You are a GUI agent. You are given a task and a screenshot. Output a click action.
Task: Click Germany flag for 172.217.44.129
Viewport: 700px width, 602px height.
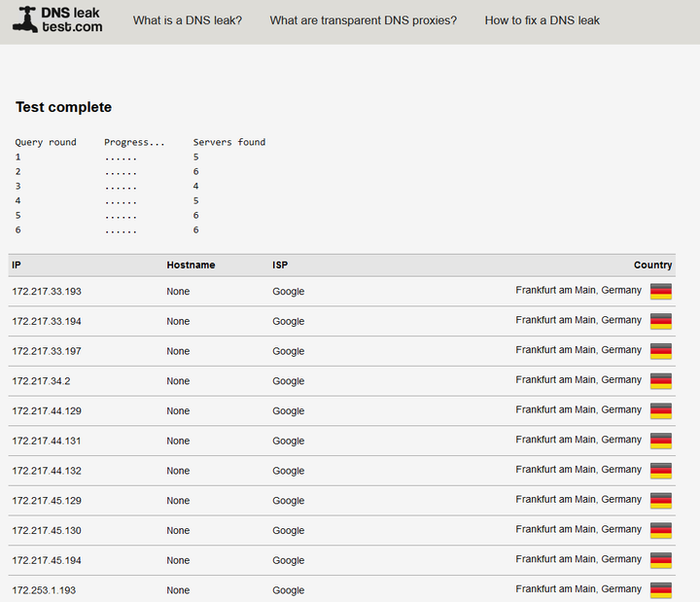pyautogui.click(x=661, y=410)
